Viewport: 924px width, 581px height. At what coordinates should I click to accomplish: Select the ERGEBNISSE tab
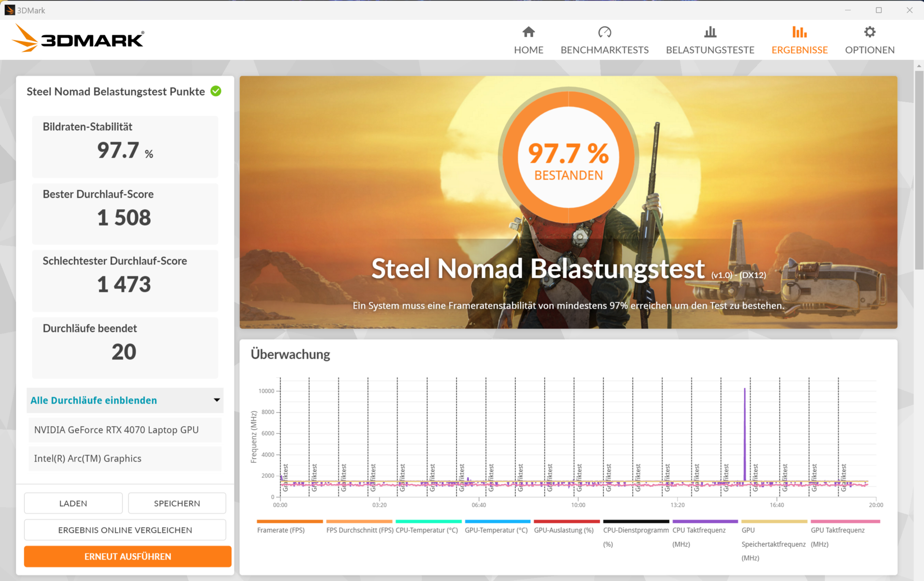coord(800,50)
